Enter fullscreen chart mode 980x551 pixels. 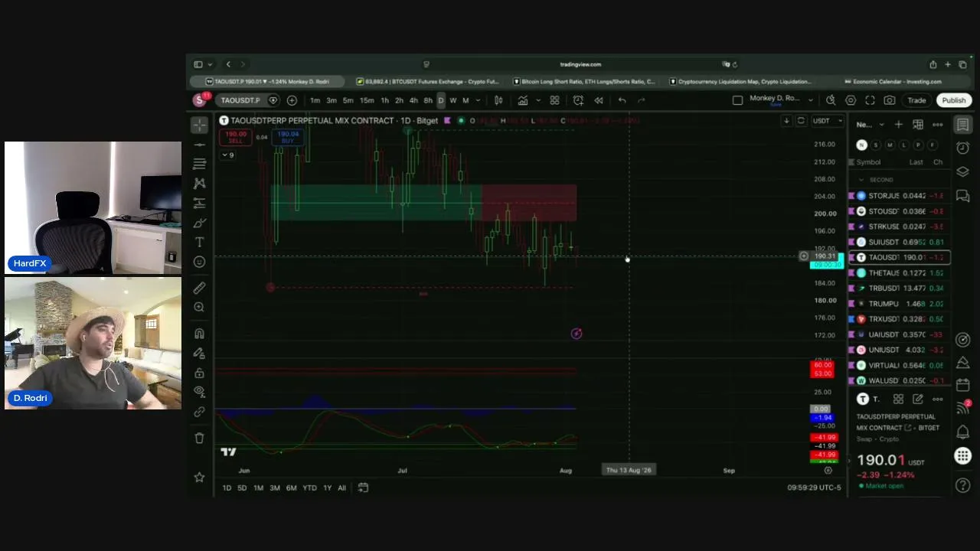pos(870,100)
